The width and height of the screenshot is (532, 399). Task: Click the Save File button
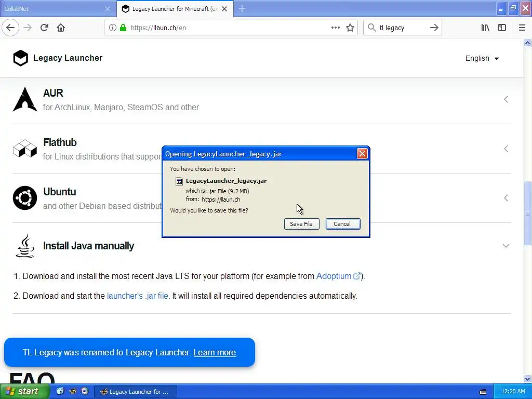coord(301,224)
